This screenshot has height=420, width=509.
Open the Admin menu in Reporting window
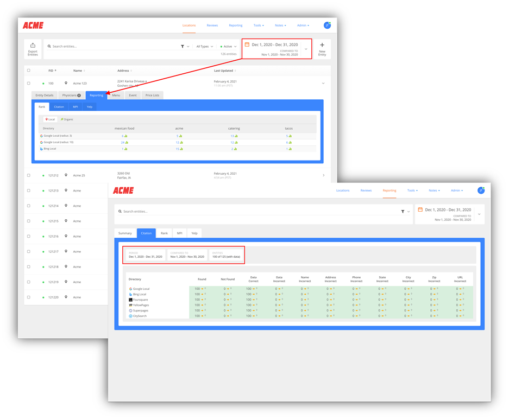point(457,190)
